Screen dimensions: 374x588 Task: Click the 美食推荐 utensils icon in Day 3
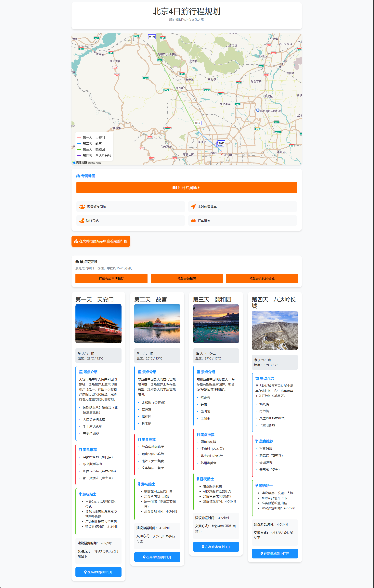coord(198,435)
